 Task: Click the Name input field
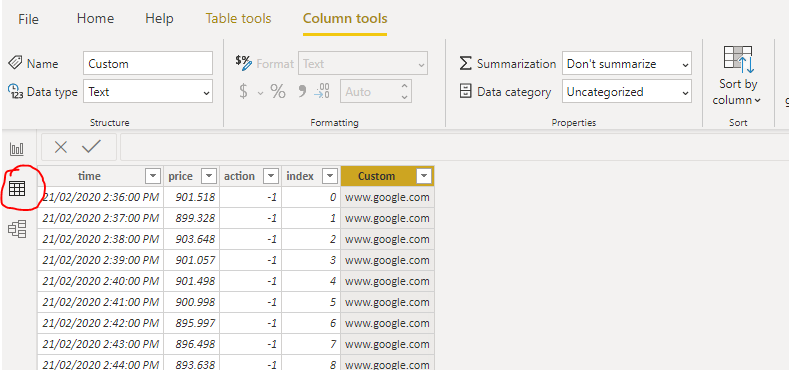[x=148, y=63]
